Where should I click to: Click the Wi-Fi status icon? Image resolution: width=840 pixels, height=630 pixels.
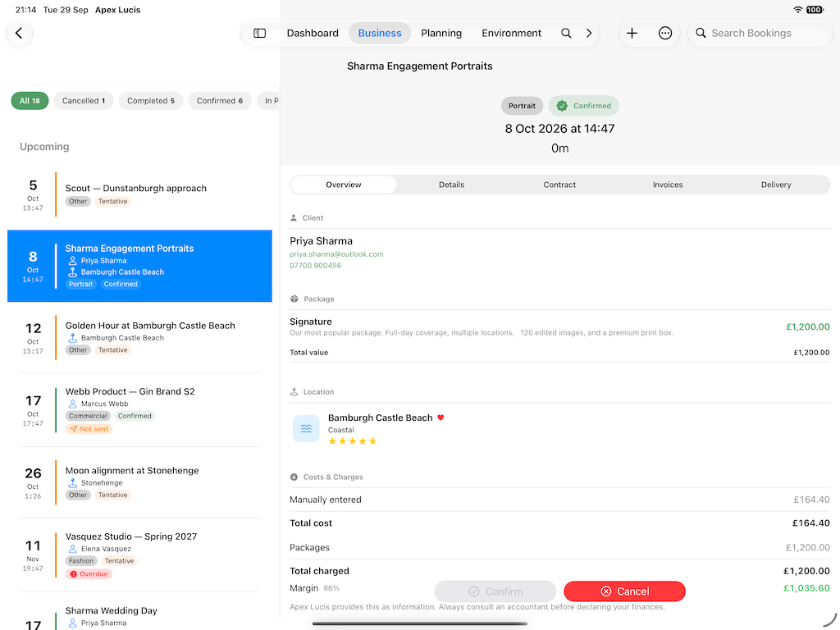pos(797,10)
